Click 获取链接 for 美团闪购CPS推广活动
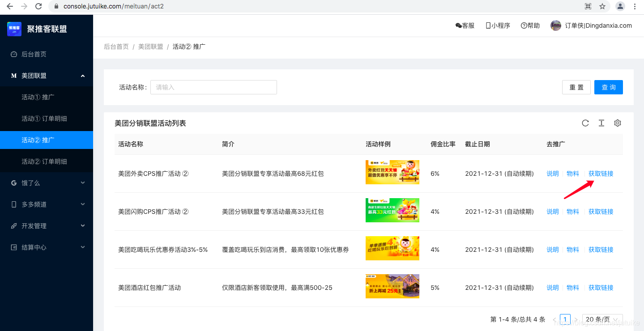Viewport: 644px width, 331px height. 601,212
